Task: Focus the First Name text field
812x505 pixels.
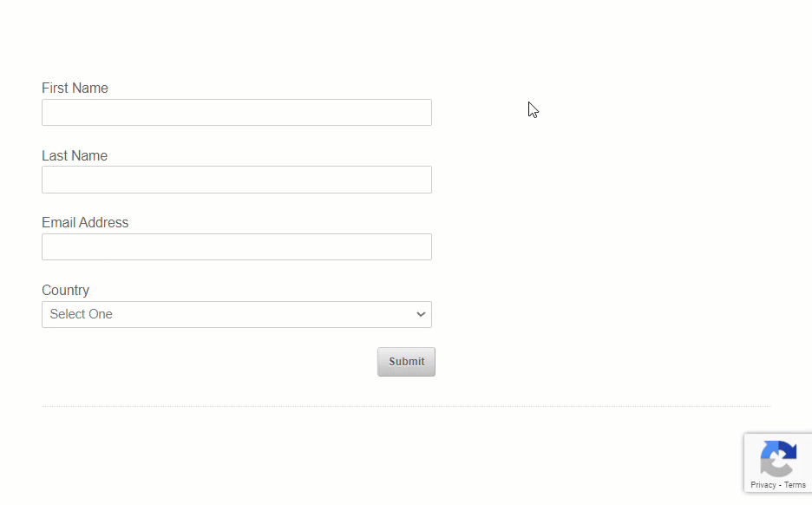Action: (x=236, y=112)
